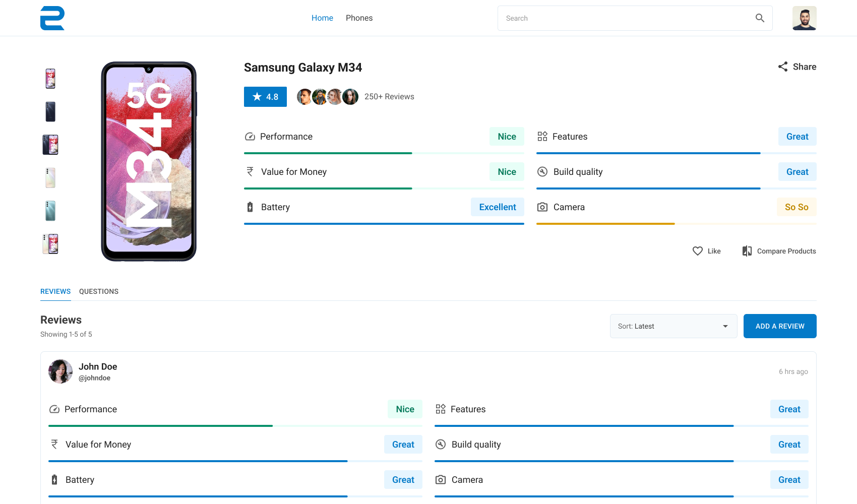
Task: Click the 6 hrs ago timestamp
Action: point(793,371)
